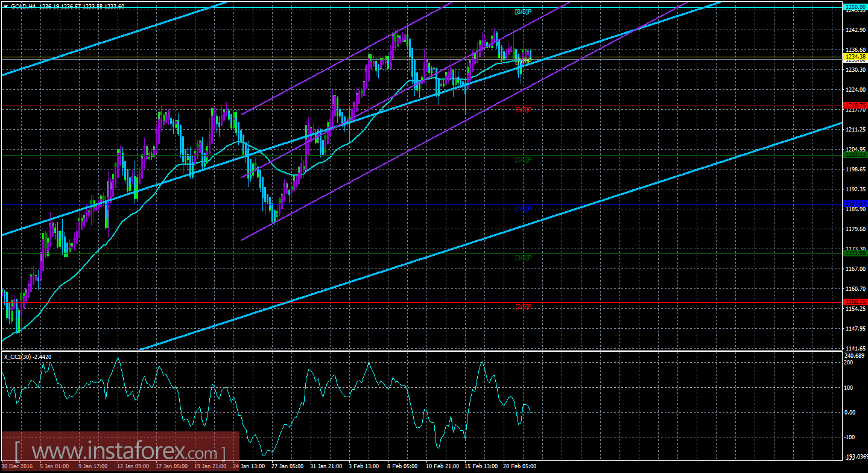868x473 pixels.
Task: Click the 1179.60 value on price scale
Action: (x=855, y=229)
